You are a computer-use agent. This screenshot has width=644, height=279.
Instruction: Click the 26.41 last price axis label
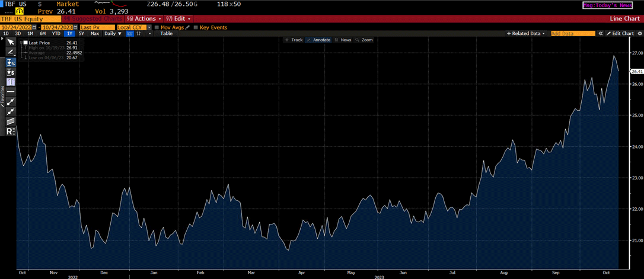pos(636,72)
